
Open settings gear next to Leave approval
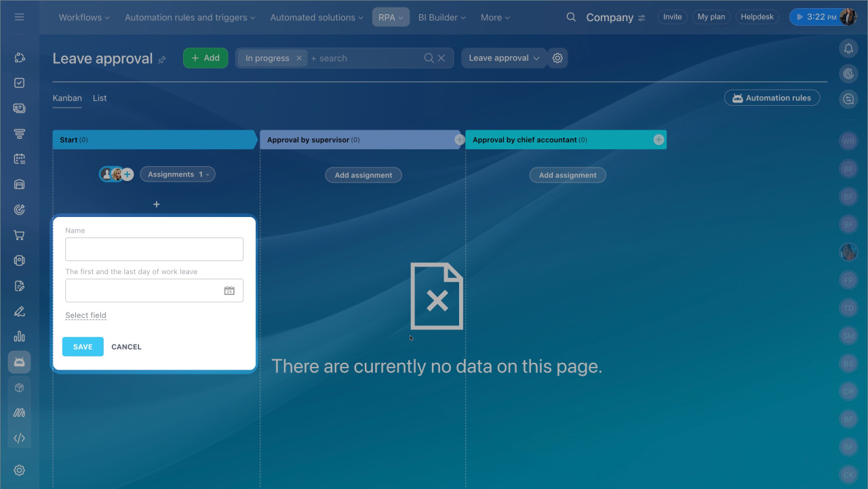coord(557,58)
